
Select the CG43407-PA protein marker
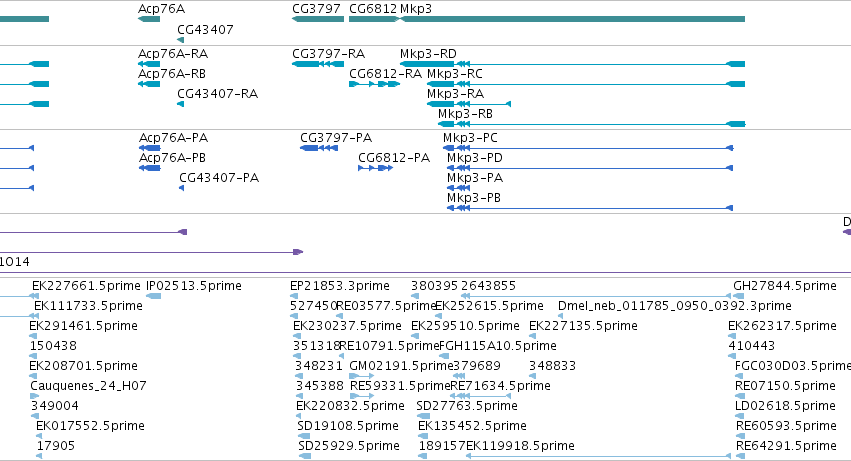tap(181, 188)
